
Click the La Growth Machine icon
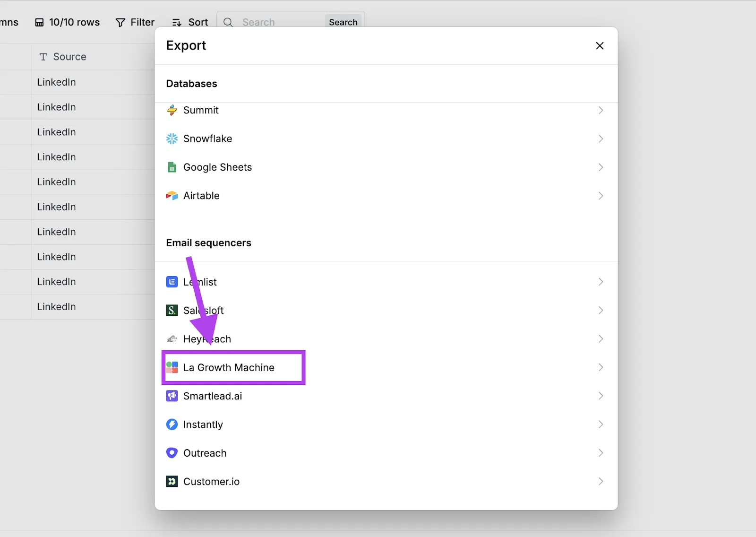click(172, 367)
